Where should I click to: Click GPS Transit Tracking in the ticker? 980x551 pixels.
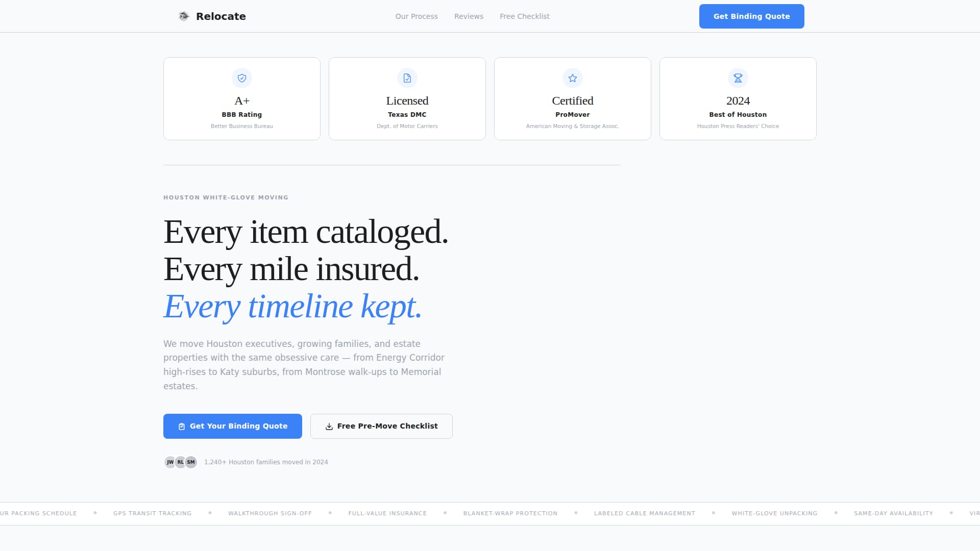[153, 513]
